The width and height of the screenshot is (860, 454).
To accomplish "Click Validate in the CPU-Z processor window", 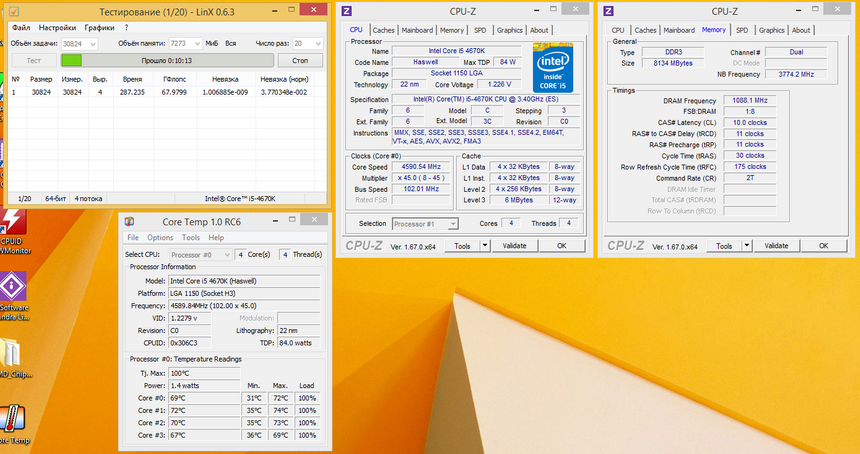I will click(514, 245).
